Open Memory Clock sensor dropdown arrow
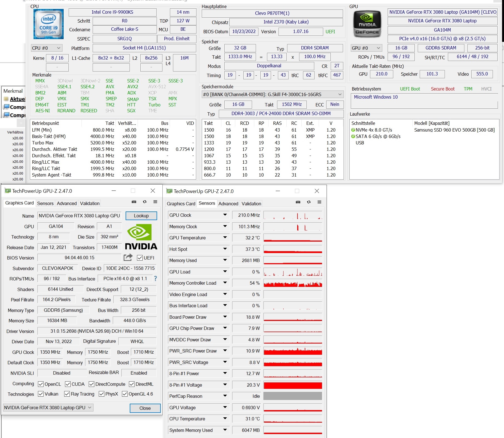This screenshot has height=438, width=504. [x=225, y=226]
